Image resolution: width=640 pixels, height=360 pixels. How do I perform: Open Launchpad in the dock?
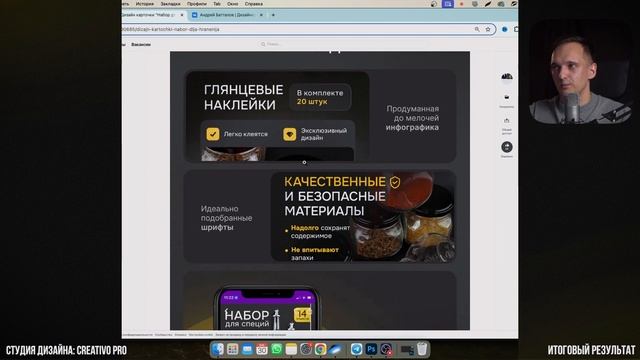click(x=233, y=349)
